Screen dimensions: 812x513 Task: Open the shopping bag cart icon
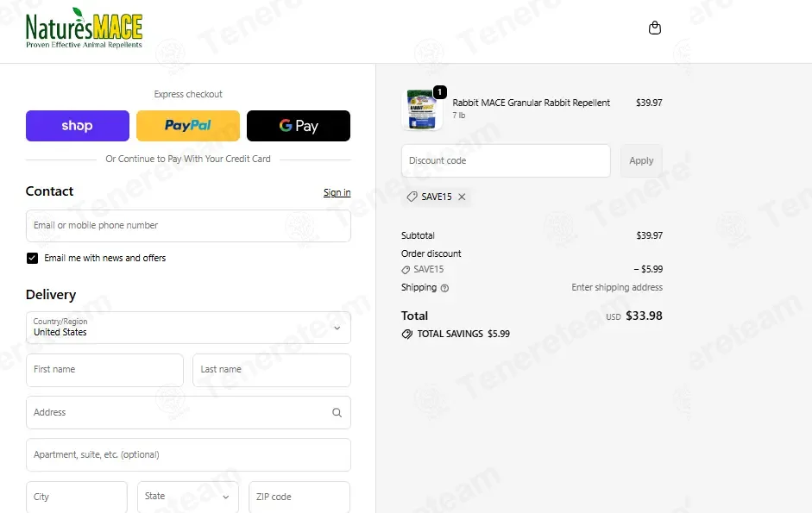pyautogui.click(x=655, y=28)
